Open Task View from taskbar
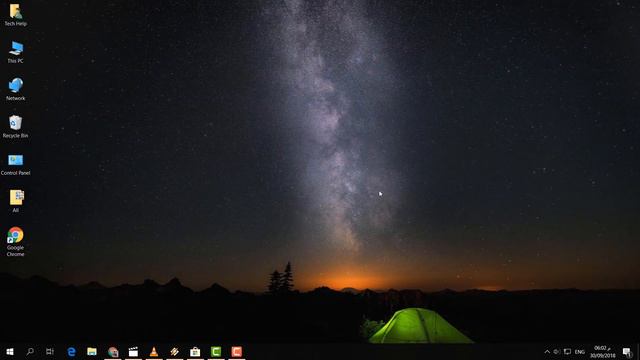 coord(50,351)
